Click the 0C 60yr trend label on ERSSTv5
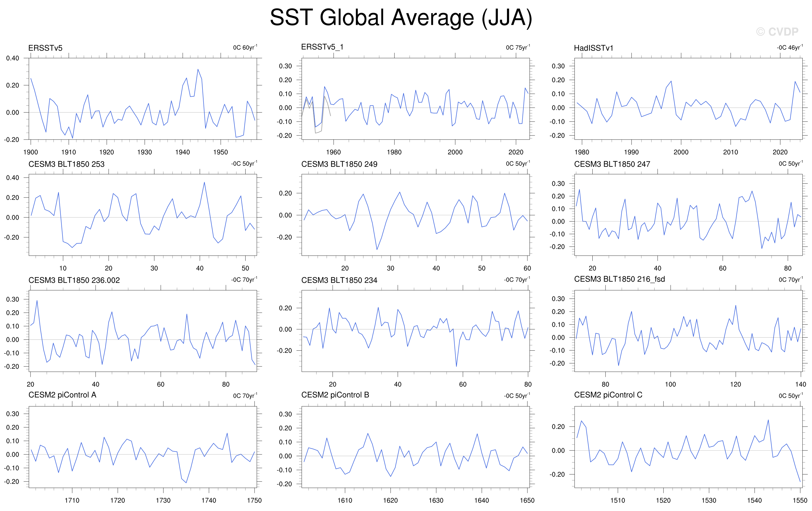 [x=245, y=47]
